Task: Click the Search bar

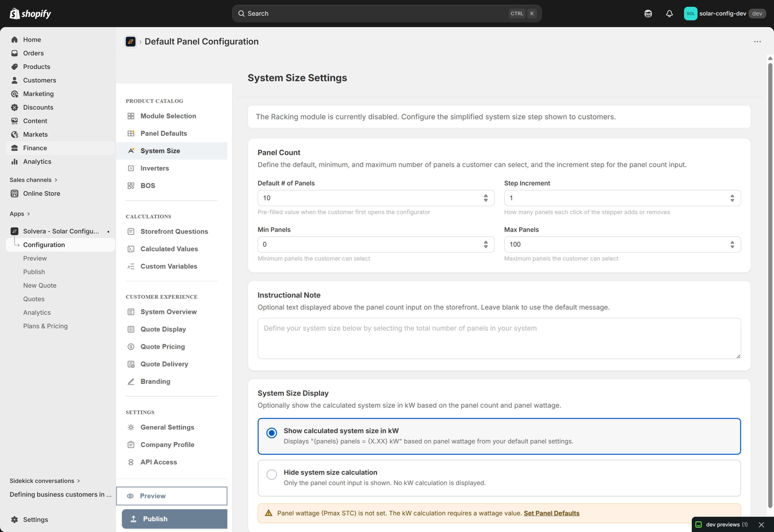Action: (x=387, y=14)
